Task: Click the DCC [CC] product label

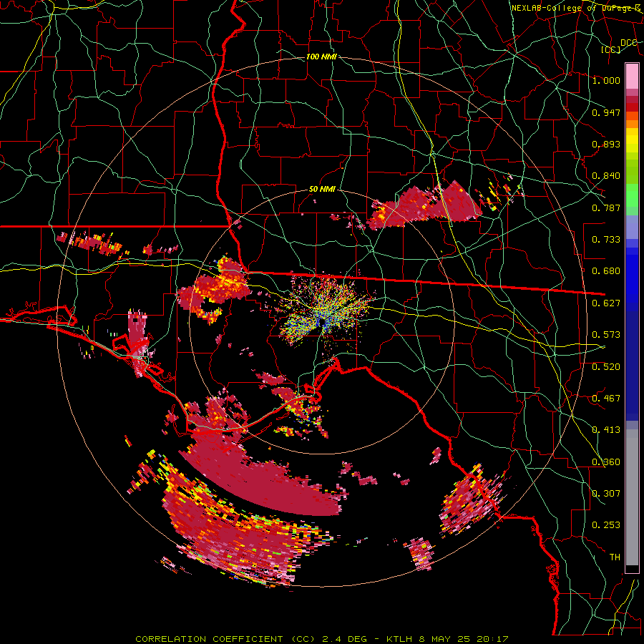Action: click(620, 46)
